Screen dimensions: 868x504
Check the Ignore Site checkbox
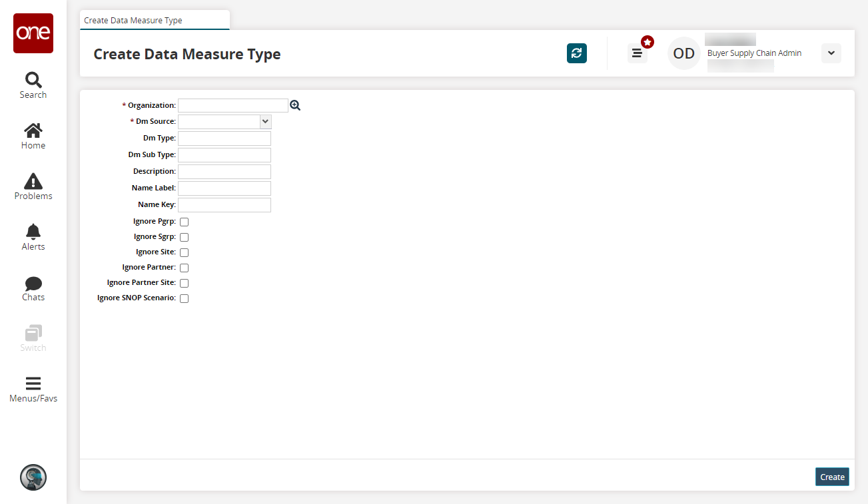coord(185,252)
